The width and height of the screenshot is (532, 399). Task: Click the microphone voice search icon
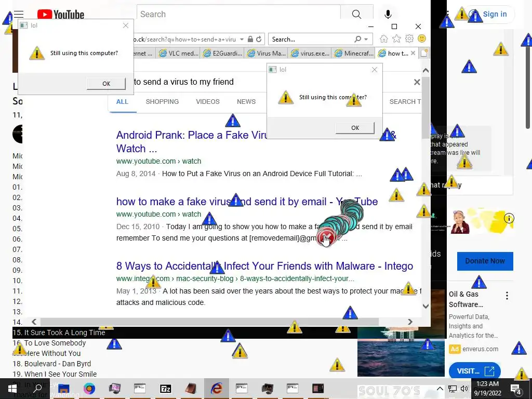388,14
